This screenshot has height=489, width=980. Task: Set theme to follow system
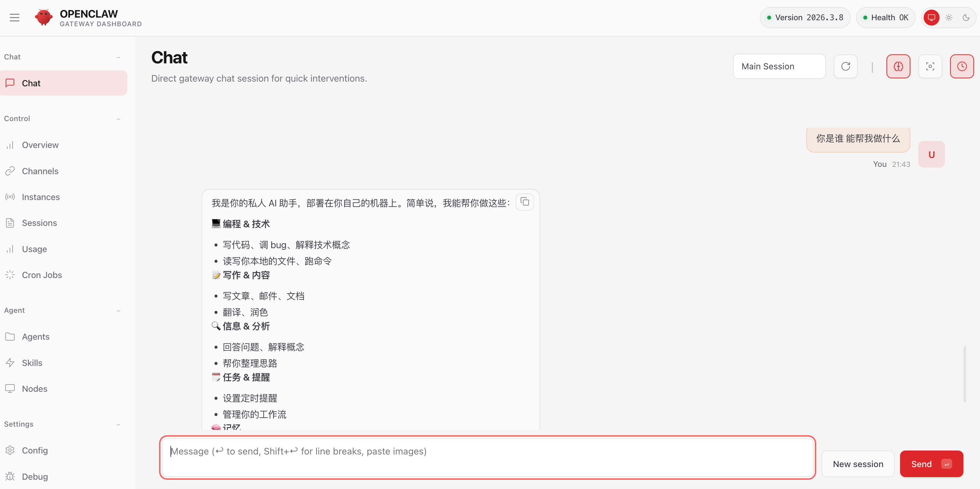tap(931, 17)
